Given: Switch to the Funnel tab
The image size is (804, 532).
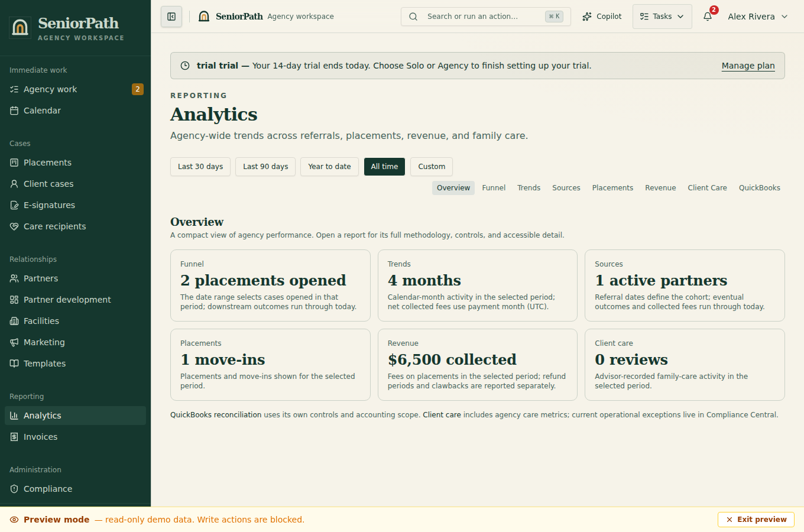Looking at the screenshot, I should pyautogui.click(x=494, y=188).
